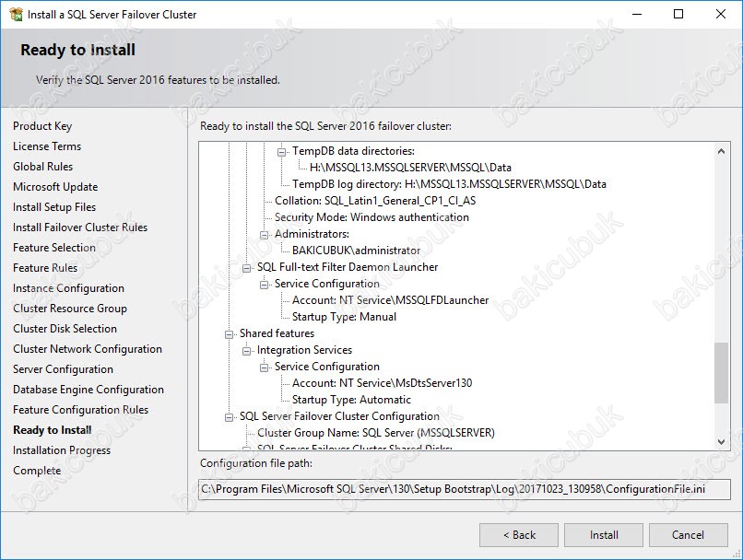Image resolution: width=743 pixels, height=560 pixels.
Task: Select Startup Type: Manual row
Action: [x=344, y=317]
